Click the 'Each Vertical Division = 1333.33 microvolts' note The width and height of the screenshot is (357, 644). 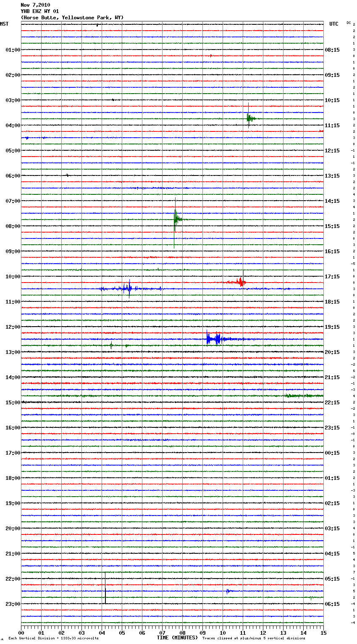click(53, 638)
